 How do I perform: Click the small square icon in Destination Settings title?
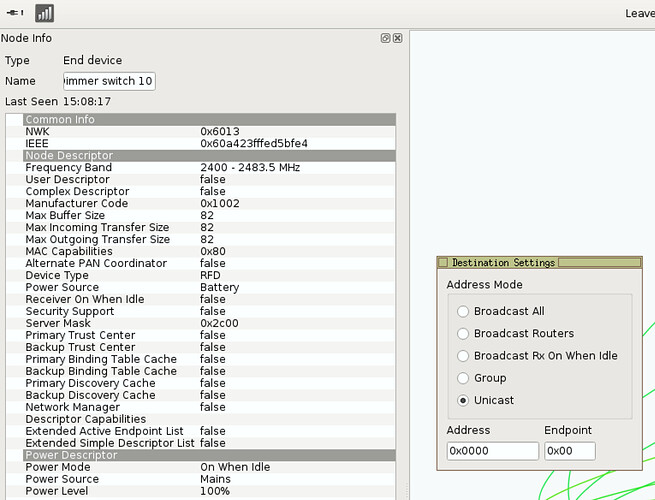coord(443,262)
